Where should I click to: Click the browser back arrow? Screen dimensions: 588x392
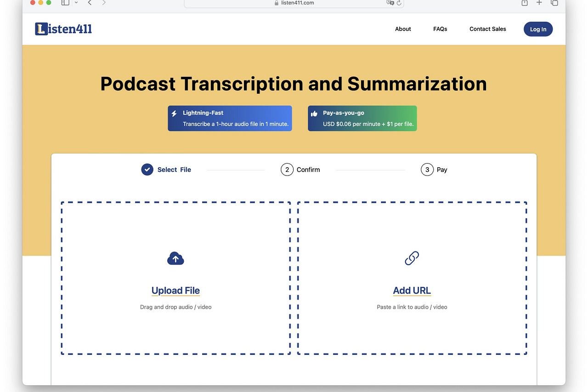tap(90, 3)
